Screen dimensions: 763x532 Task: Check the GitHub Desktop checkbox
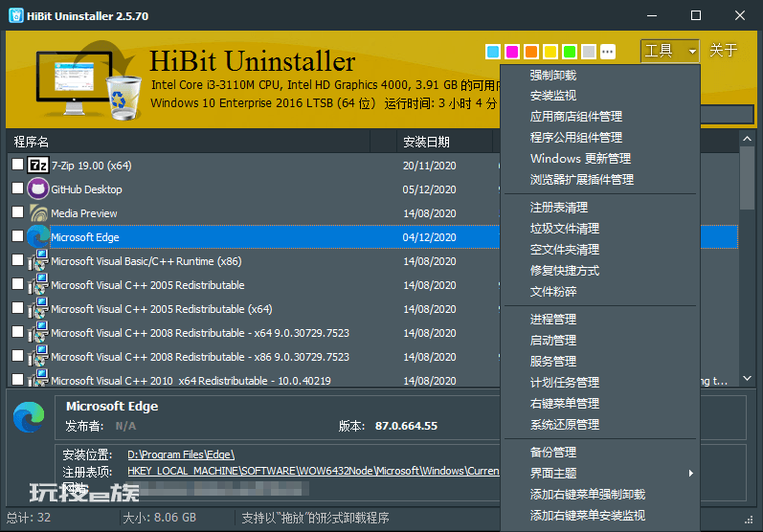tap(17, 188)
